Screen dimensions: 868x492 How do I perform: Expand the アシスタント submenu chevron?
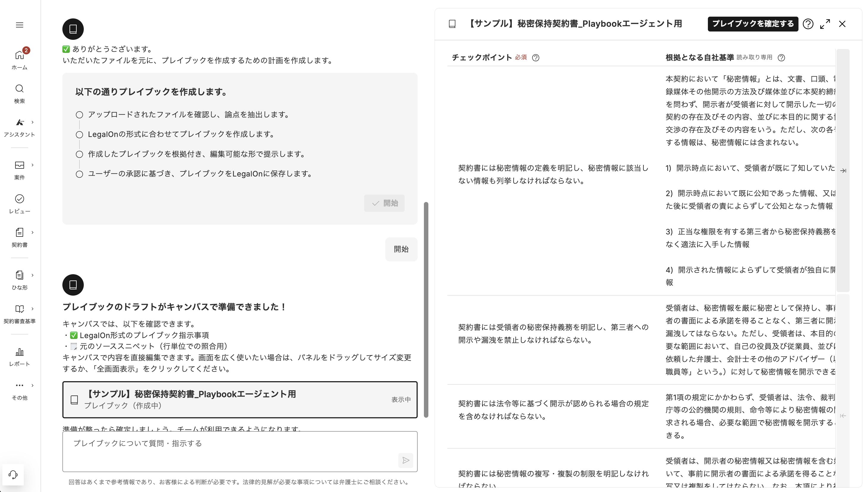tap(32, 122)
